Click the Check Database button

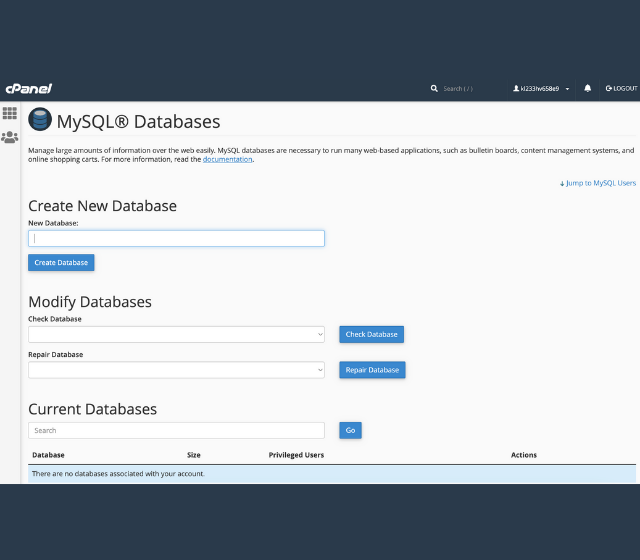pyautogui.click(x=371, y=334)
